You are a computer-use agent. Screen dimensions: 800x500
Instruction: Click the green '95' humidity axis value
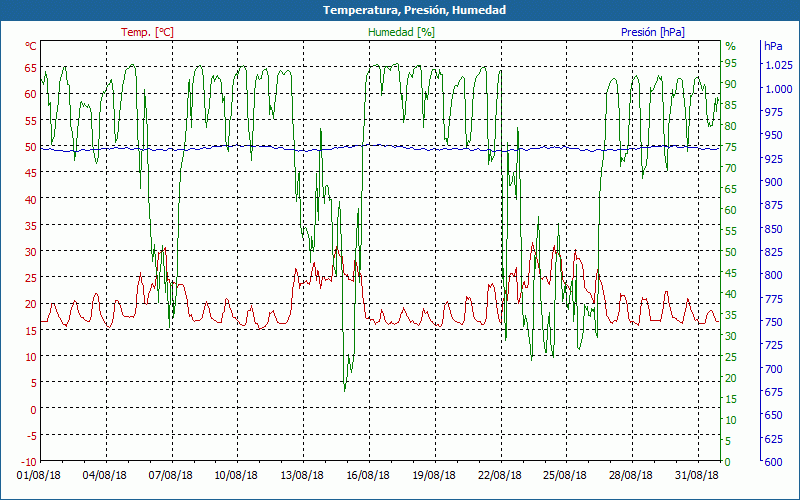pyautogui.click(x=731, y=63)
